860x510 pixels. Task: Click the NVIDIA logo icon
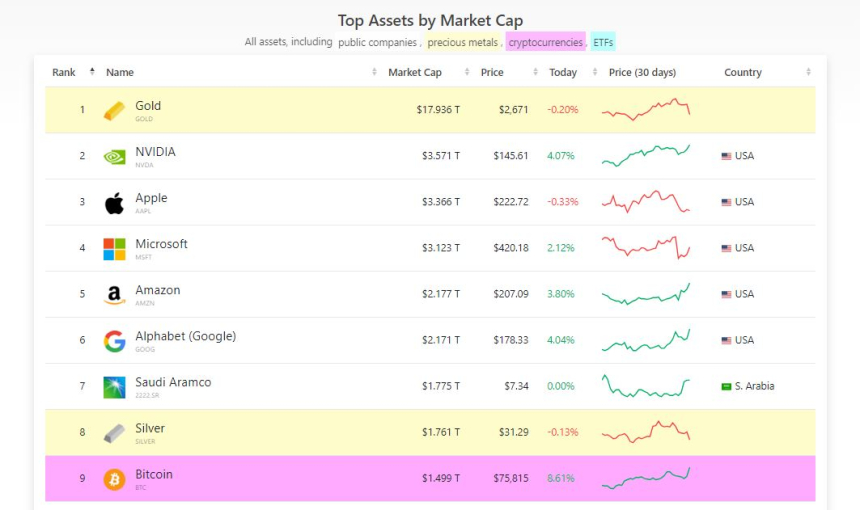pyautogui.click(x=115, y=156)
